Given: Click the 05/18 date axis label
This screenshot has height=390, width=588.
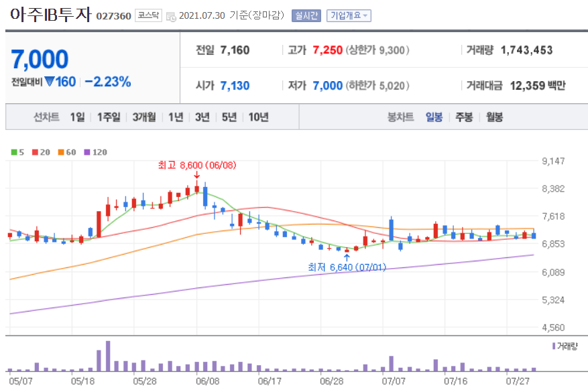Looking at the screenshot, I should point(83,381).
